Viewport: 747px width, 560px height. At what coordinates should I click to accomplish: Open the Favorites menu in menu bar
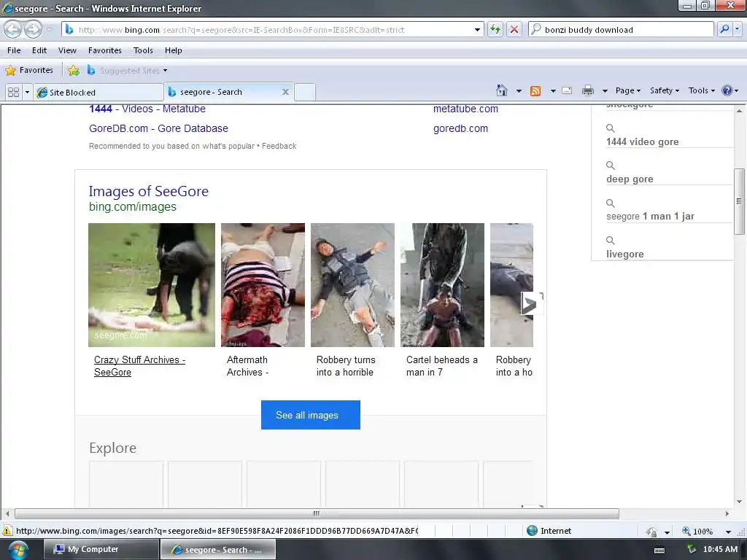click(105, 50)
